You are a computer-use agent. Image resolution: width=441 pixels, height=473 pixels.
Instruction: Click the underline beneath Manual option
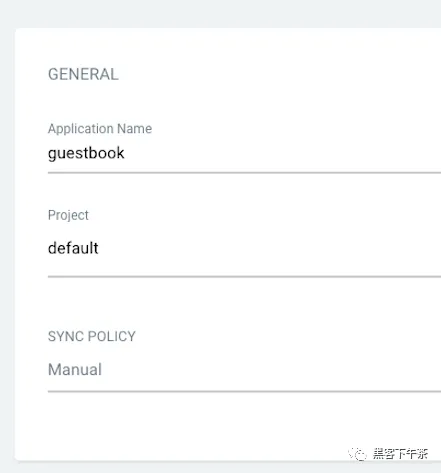[244, 391]
